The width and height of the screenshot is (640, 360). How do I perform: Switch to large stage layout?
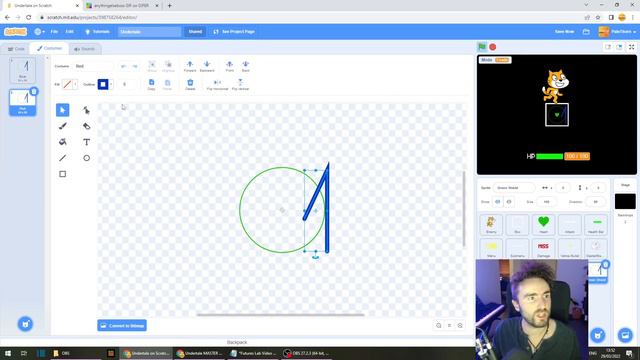(620, 47)
